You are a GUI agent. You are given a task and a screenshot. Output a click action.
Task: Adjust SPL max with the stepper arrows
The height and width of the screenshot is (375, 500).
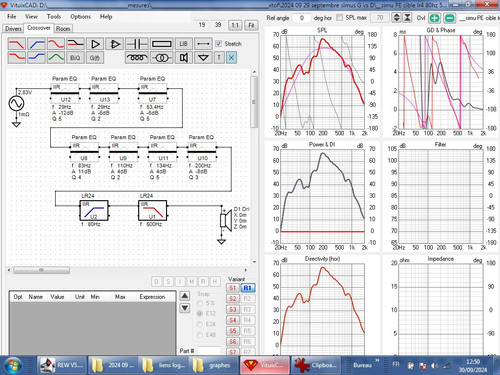pos(396,18)
